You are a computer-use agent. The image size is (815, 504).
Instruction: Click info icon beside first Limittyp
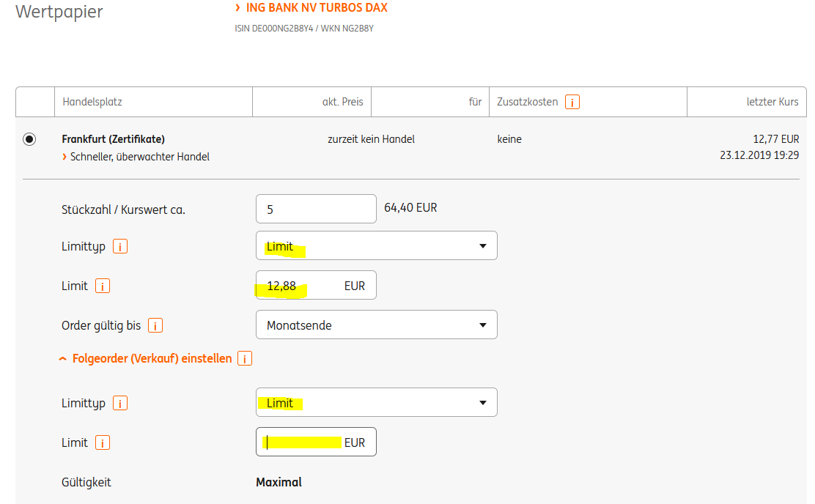point(120,246)
